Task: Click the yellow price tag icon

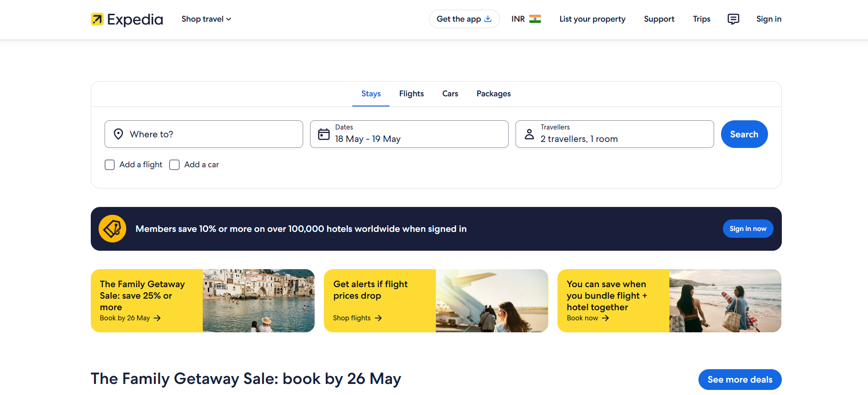Action: [112, 229]
